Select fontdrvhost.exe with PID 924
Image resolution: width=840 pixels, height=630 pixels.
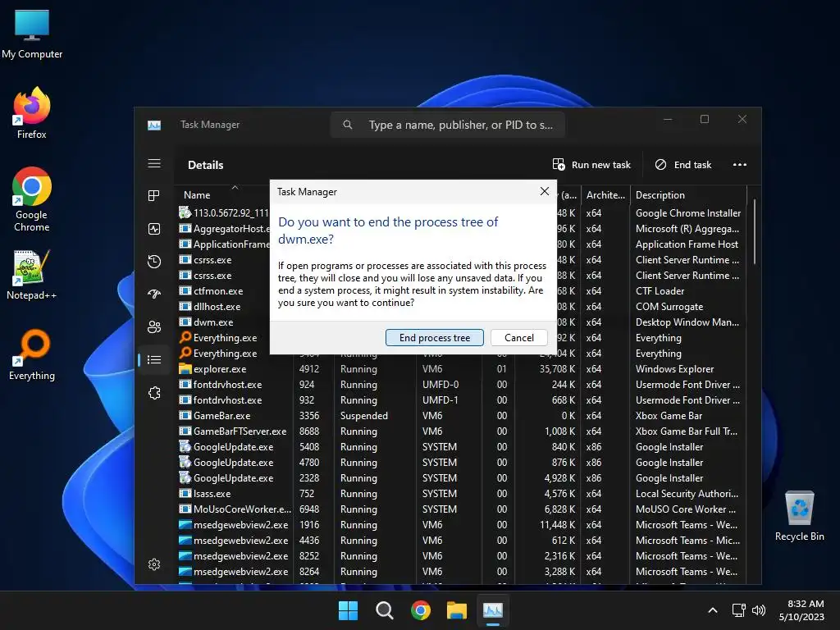point(461,385)
